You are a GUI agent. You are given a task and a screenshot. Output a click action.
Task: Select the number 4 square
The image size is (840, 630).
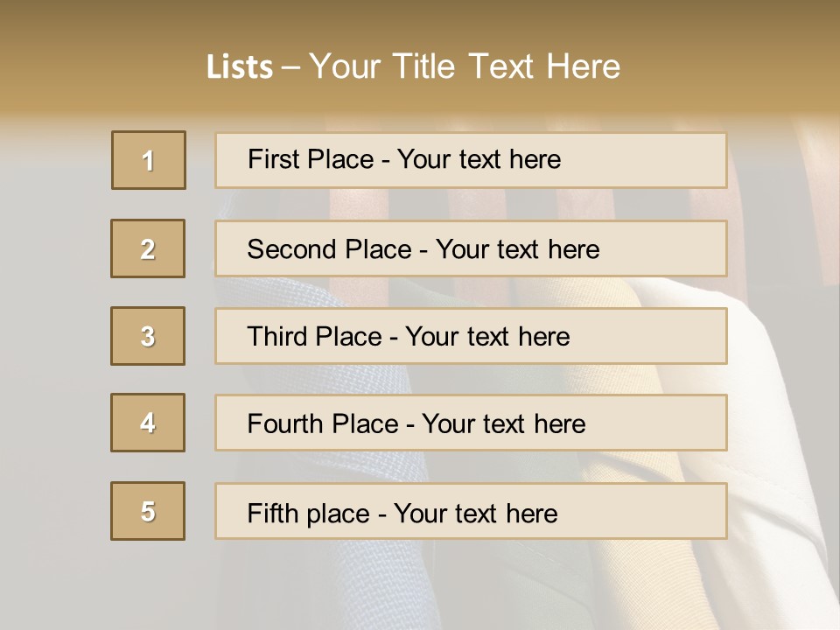[x=148, y=423]
